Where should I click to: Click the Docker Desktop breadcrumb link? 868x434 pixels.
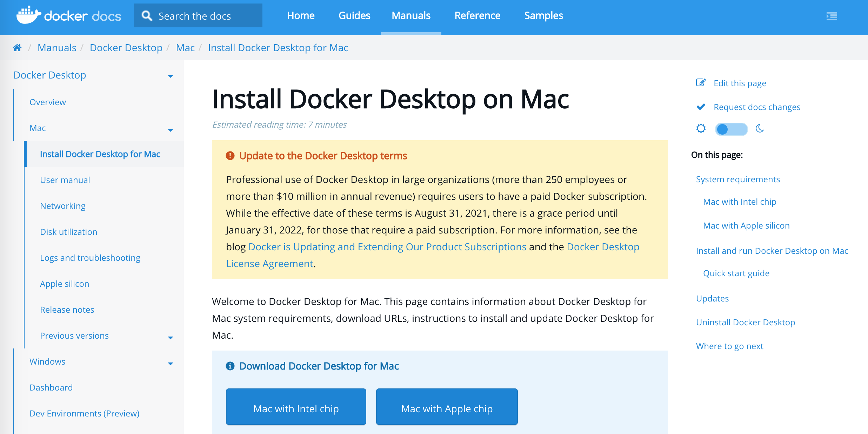point(126,48)
